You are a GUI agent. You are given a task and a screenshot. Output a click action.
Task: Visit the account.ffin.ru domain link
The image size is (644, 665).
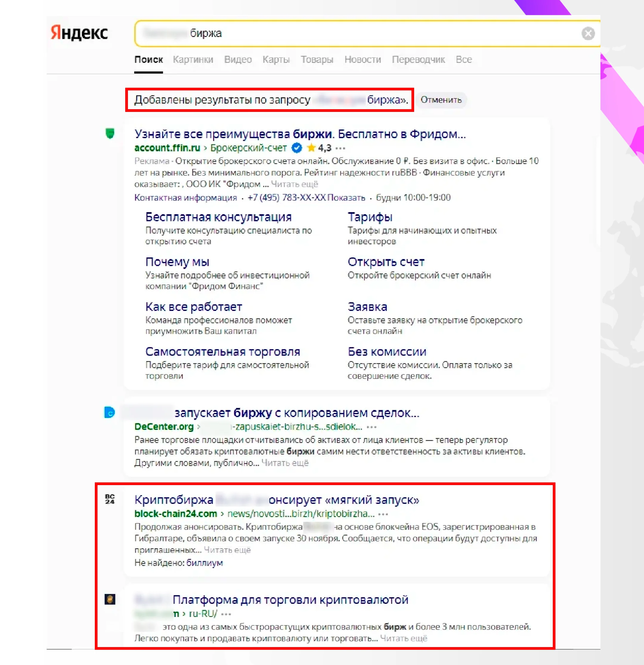tap(167, 148)
